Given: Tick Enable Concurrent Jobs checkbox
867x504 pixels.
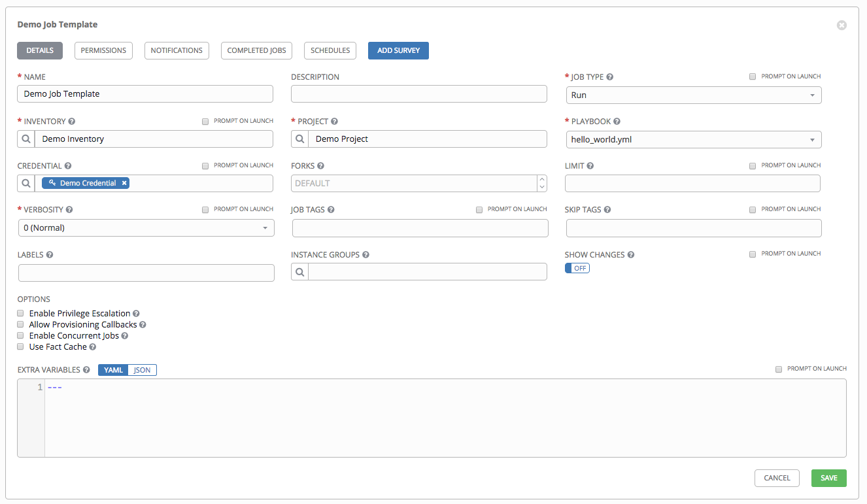Looking at the screenshot, I should pyautogui.click(x=21, y=335).
